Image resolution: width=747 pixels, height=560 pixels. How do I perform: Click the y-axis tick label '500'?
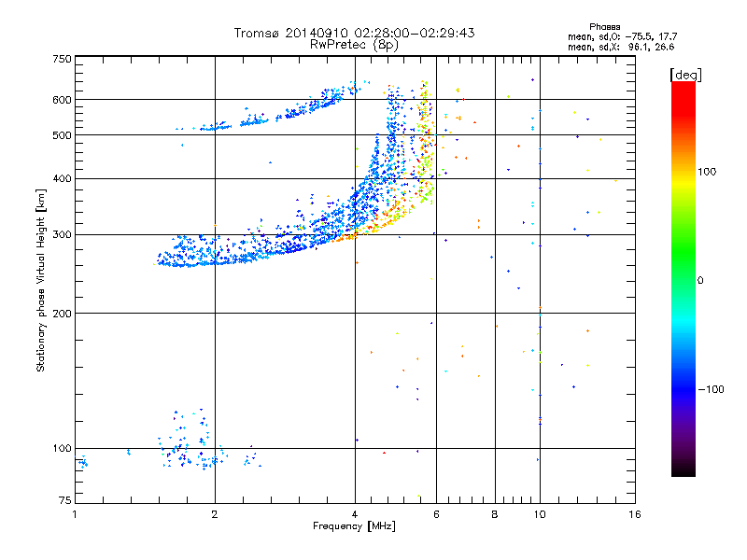[62, 135]
